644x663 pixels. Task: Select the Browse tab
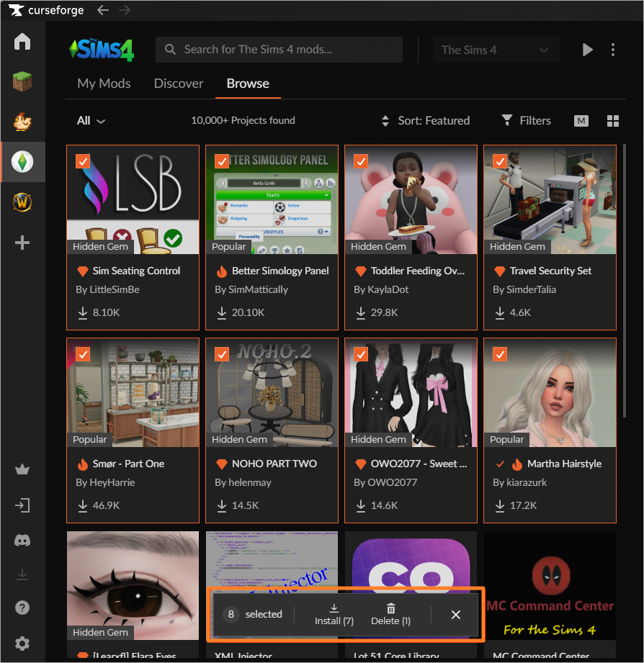tap(248, 84)
